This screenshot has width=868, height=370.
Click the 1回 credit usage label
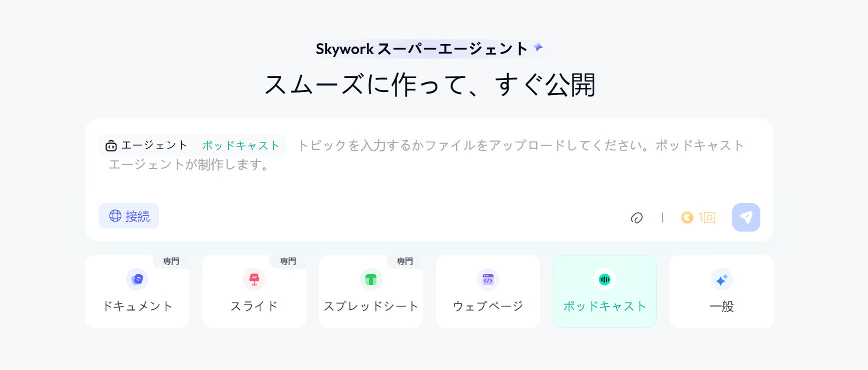coord(707,217)
